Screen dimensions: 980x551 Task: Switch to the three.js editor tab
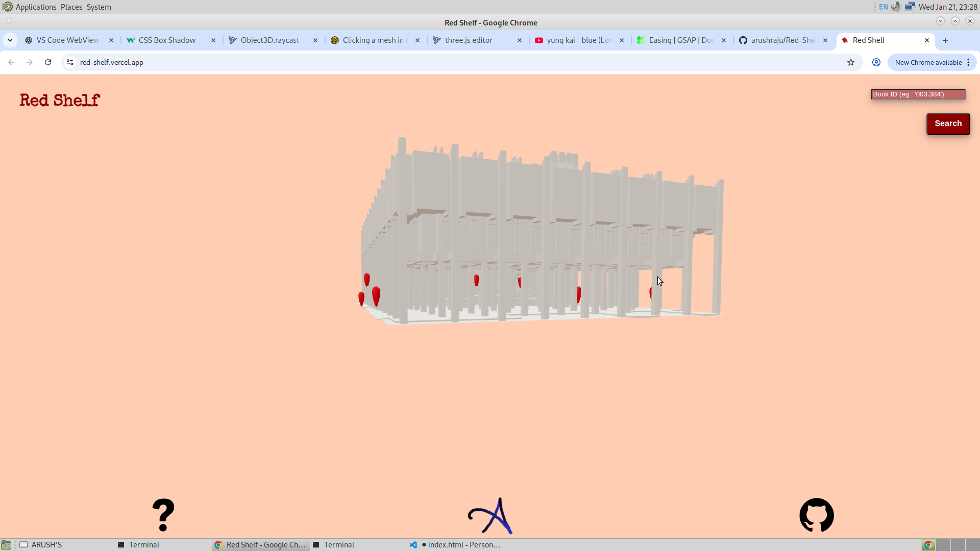pos(469,40)
